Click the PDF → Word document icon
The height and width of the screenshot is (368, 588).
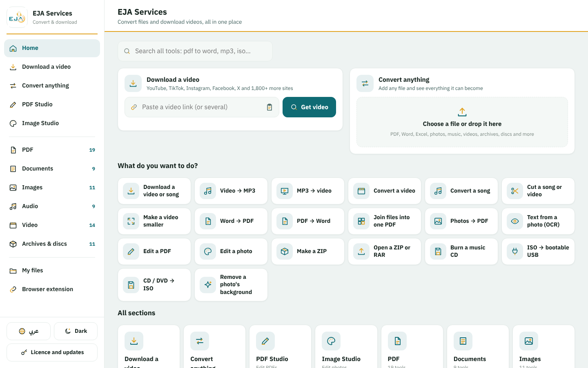(285, 221)
